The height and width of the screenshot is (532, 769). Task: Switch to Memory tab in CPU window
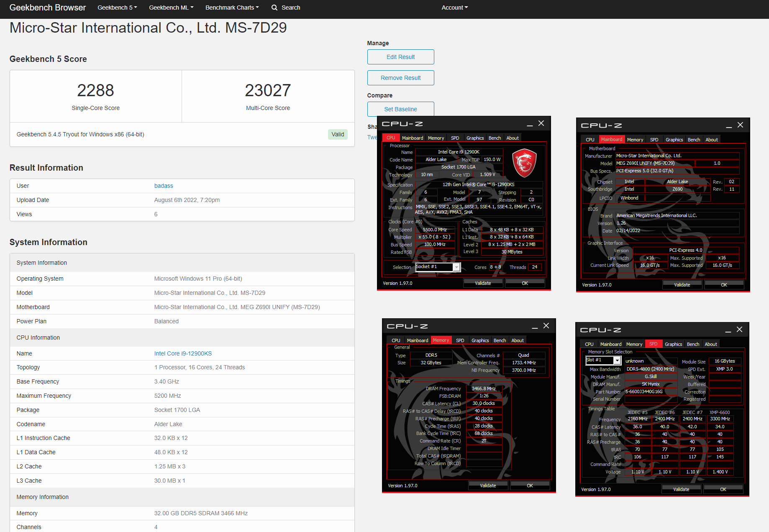coord(436,138)
